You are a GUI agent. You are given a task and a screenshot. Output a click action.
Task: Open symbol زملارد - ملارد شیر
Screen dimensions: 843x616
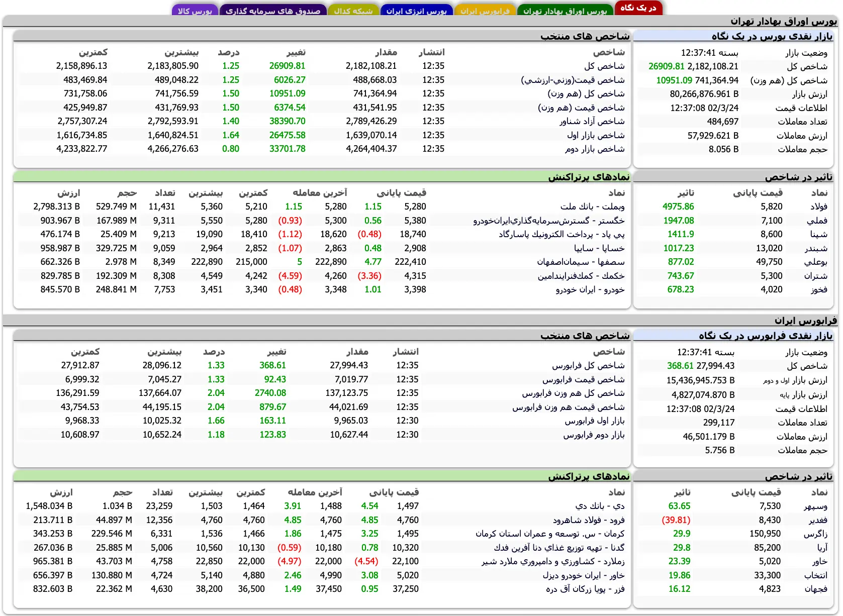(x=553, y=561)
